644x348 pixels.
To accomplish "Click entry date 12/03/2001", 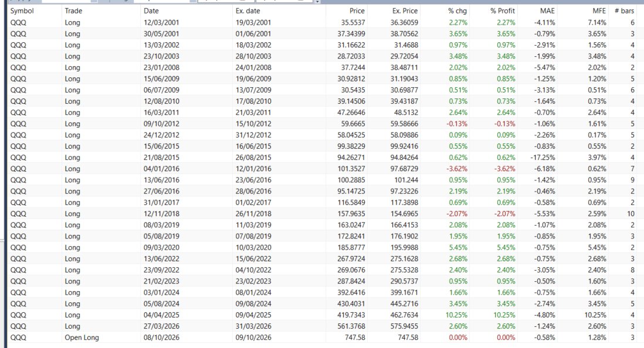I will tap(161, 23).
